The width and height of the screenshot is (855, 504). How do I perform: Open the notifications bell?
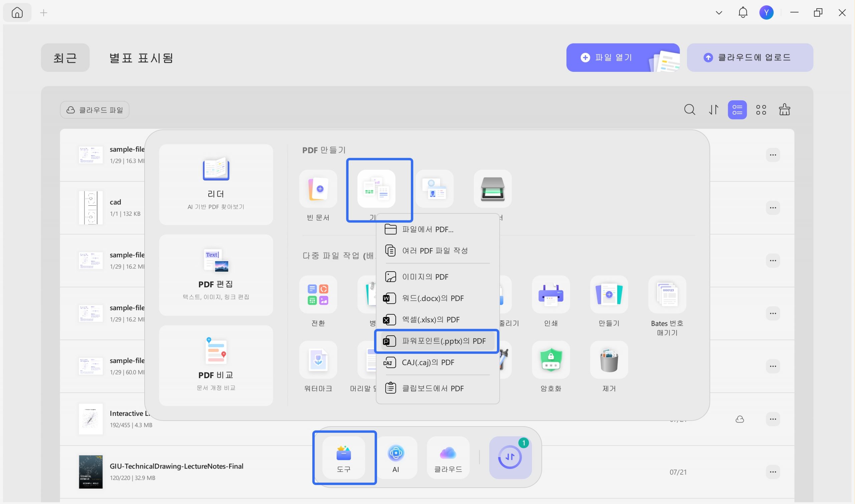tap(743, 13)
